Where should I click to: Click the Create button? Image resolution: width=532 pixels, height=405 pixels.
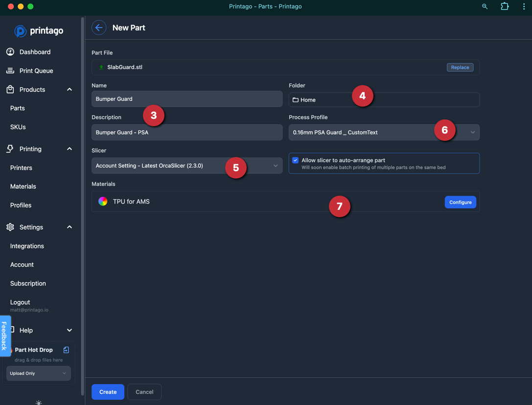108,392
